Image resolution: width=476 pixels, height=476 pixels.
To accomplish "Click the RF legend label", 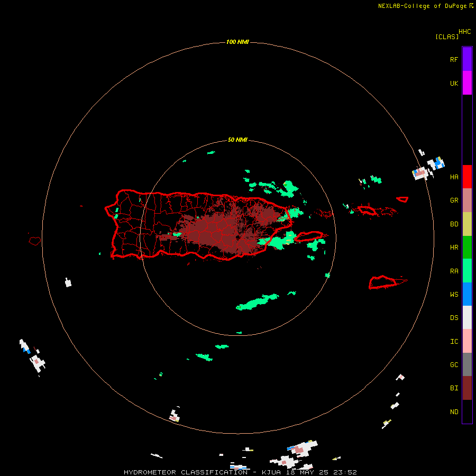I will (x=454, y=59).
